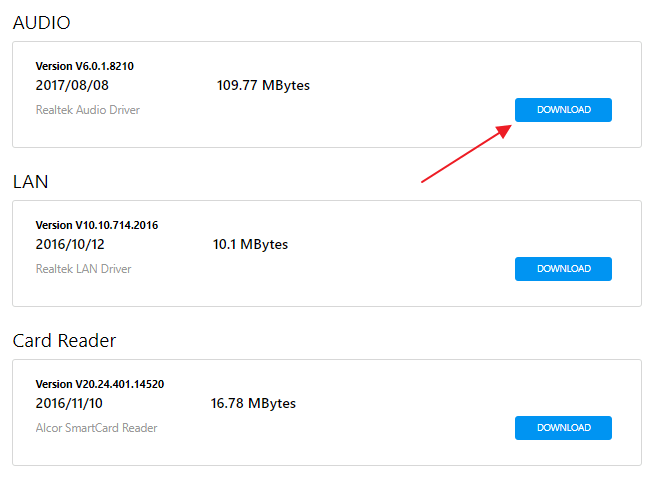This screenshot has height=479, width=650.
Task: Select the LAN section heading
Action: 30,182
